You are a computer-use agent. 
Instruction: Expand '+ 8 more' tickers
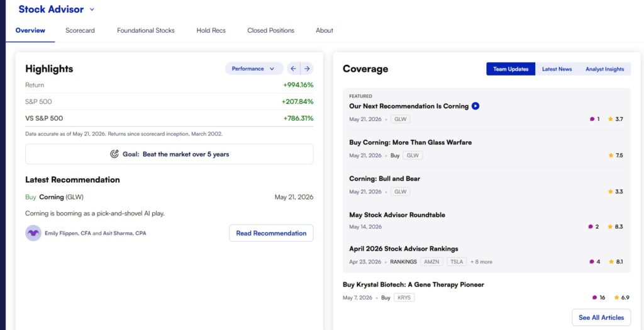[481, 262]
